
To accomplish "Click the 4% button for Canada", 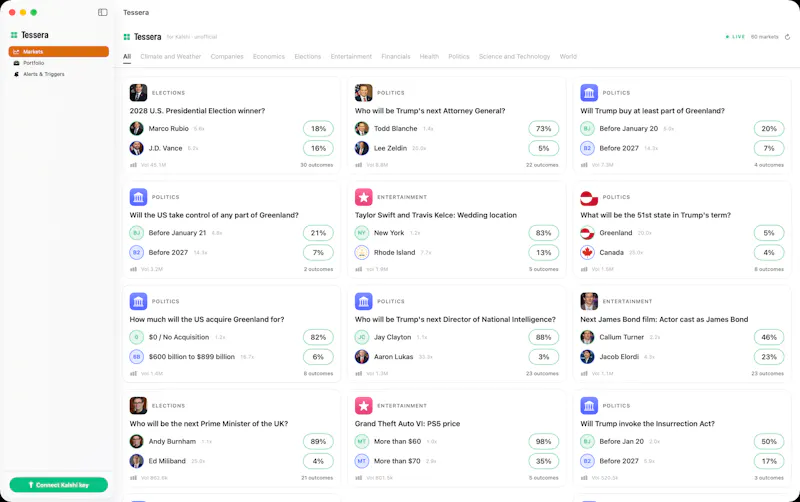I will 769,253.
